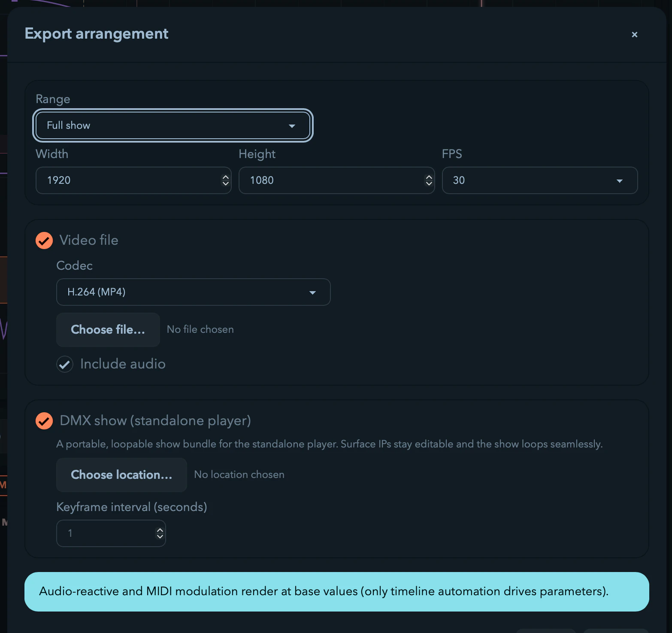Click the Range dropdown arrow
This screenshot has width=672, height=633.
[x=292, y=126]
